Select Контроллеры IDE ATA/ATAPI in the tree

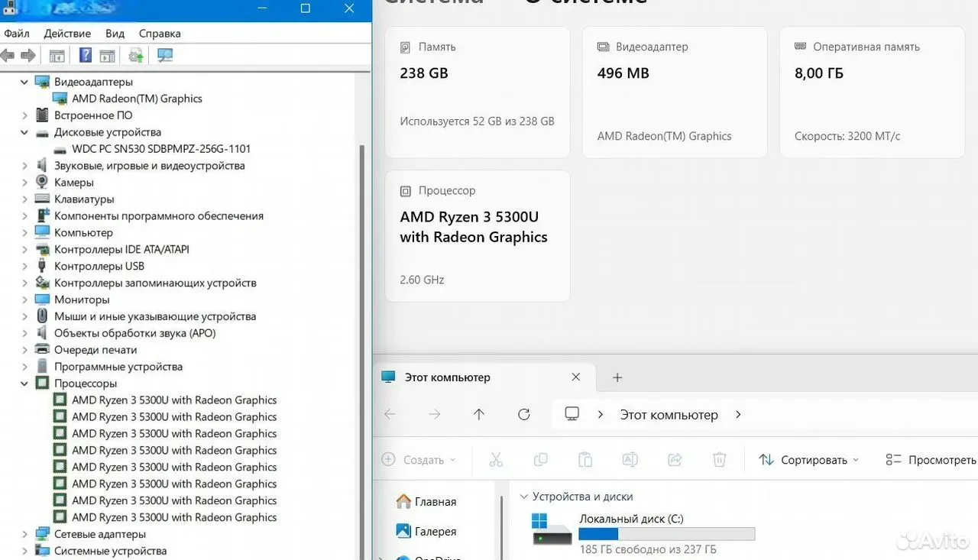(x=121, y=250)
